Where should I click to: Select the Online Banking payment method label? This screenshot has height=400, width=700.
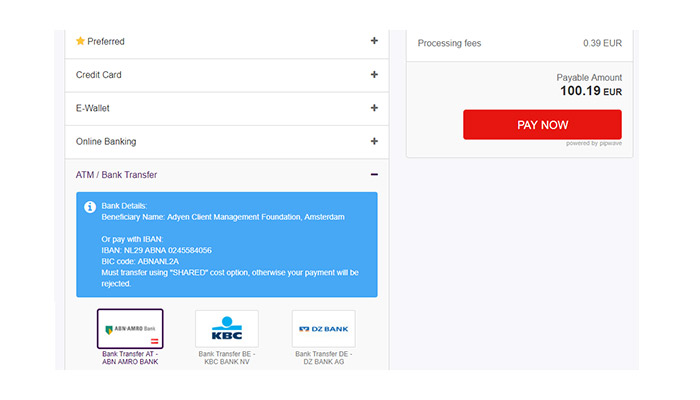click(x=106, y=142)
